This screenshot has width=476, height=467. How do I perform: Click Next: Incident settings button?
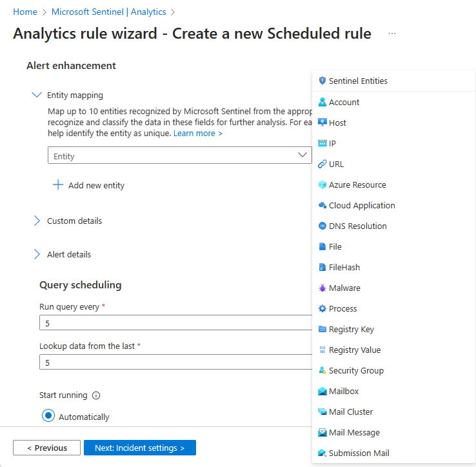[x=140, y=448]
